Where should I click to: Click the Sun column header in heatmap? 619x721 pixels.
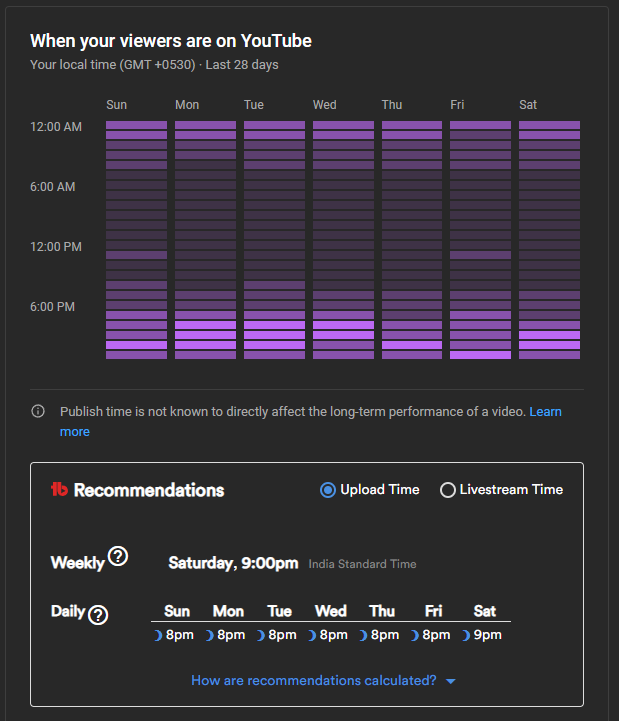click(117, 105)
